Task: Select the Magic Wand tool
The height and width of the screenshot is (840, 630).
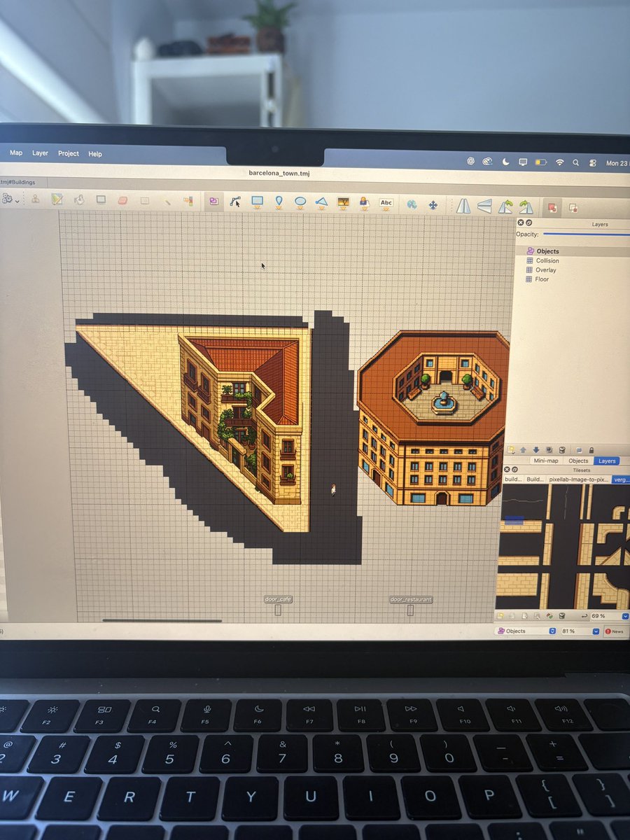Action: pyautogui.click(x=167, y=201)
